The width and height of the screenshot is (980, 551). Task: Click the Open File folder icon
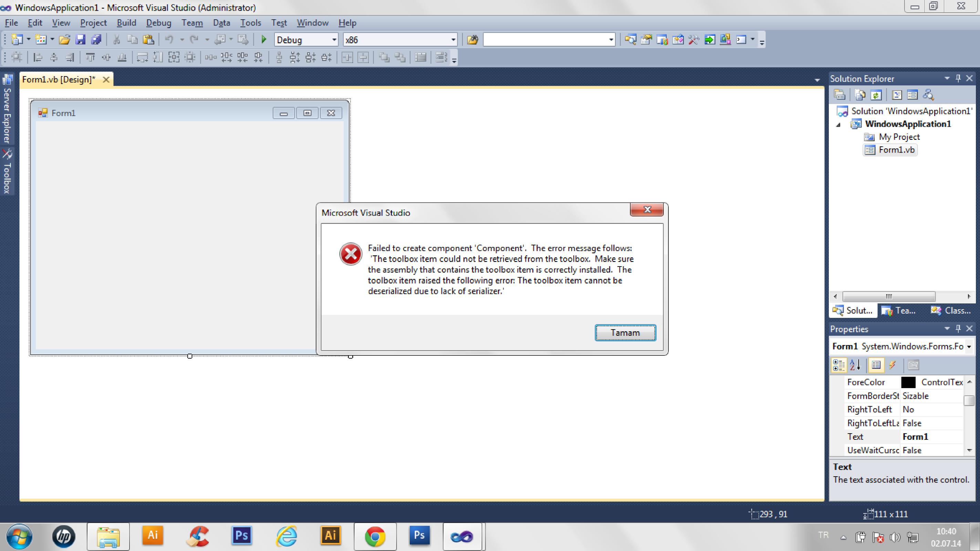(x=64, y=40)
